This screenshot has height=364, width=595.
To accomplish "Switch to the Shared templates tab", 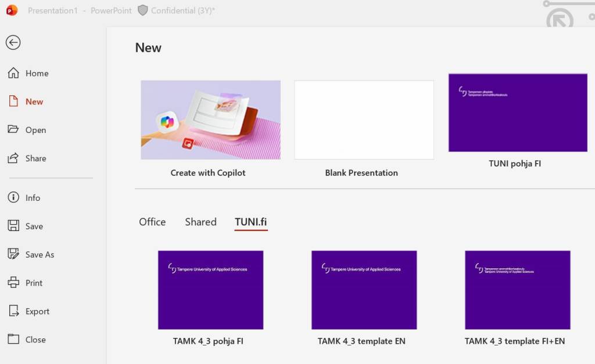I will click(x=200, y=222).
